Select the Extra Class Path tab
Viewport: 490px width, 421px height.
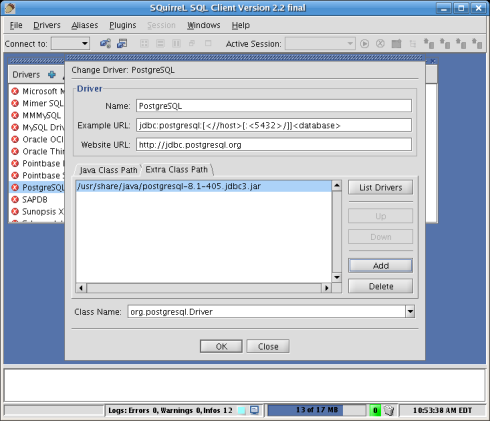click(x=177, y=170)
